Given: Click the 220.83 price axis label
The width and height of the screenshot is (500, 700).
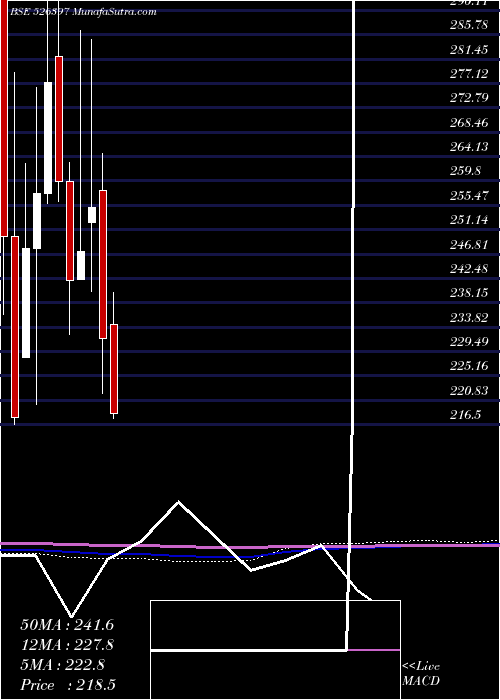Looking at the screenshot, I should pyautogui.click(x=469, y=391).
